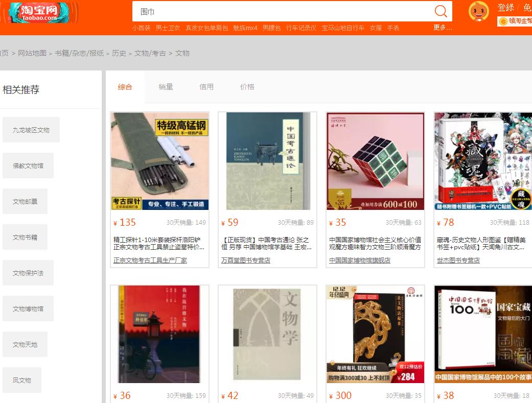Screen dimensions: 532x403
Task: Click the orange search magnifier icon
Action: 440,11
